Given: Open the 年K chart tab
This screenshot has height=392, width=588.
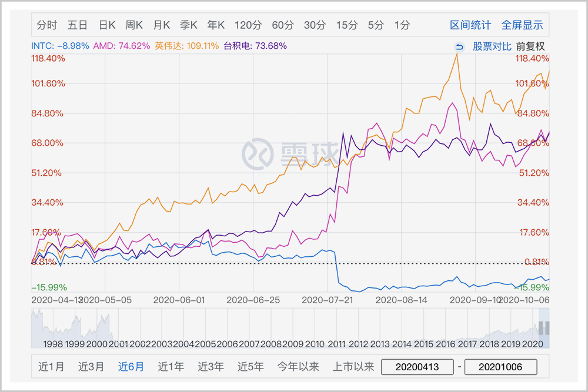Looking at the screenshot, I should tap(216, 25).
